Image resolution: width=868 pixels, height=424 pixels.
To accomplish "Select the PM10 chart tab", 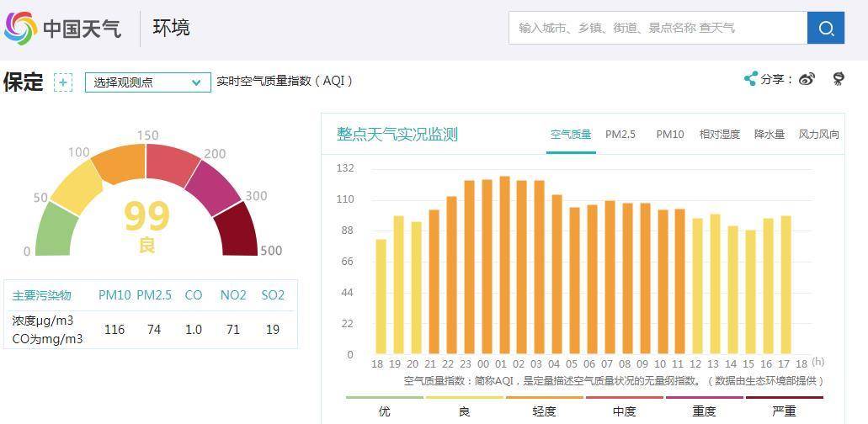I will point(670,135).
